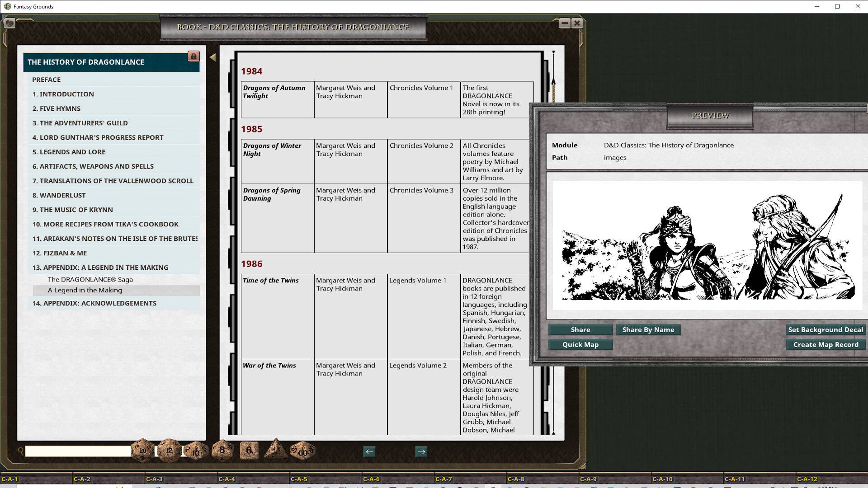Roll the percentile d00 die
This screenshot has width=868, height=488.
point(302,451)
